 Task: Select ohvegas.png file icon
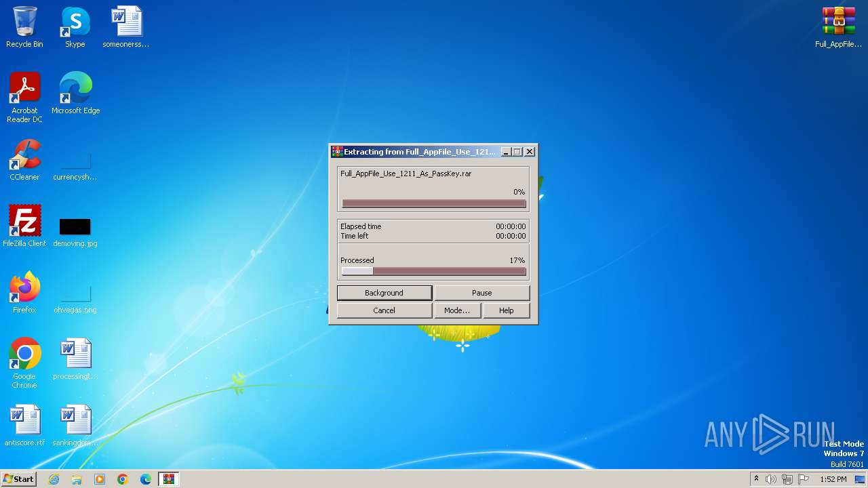[x=75, y=300]
